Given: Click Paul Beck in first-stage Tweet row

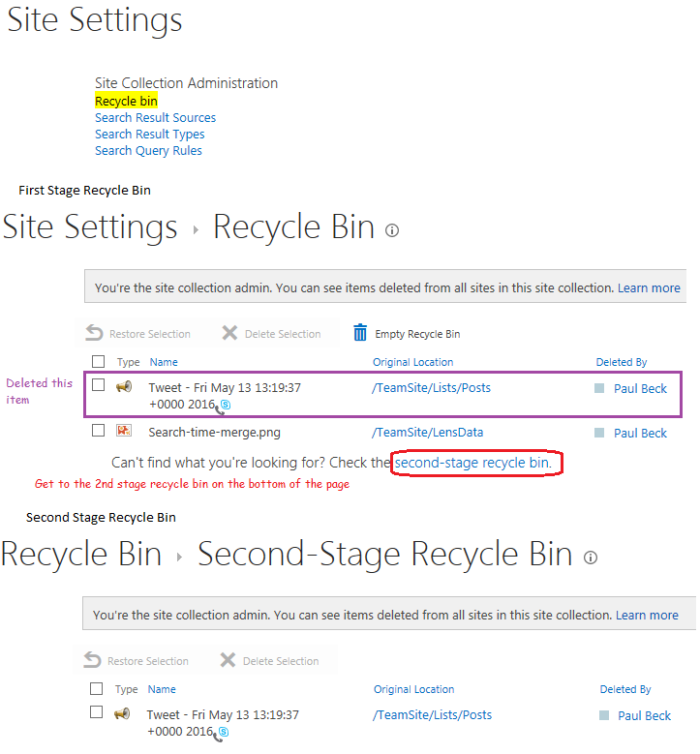Looking at the screenshot, I should coord(640,388).
